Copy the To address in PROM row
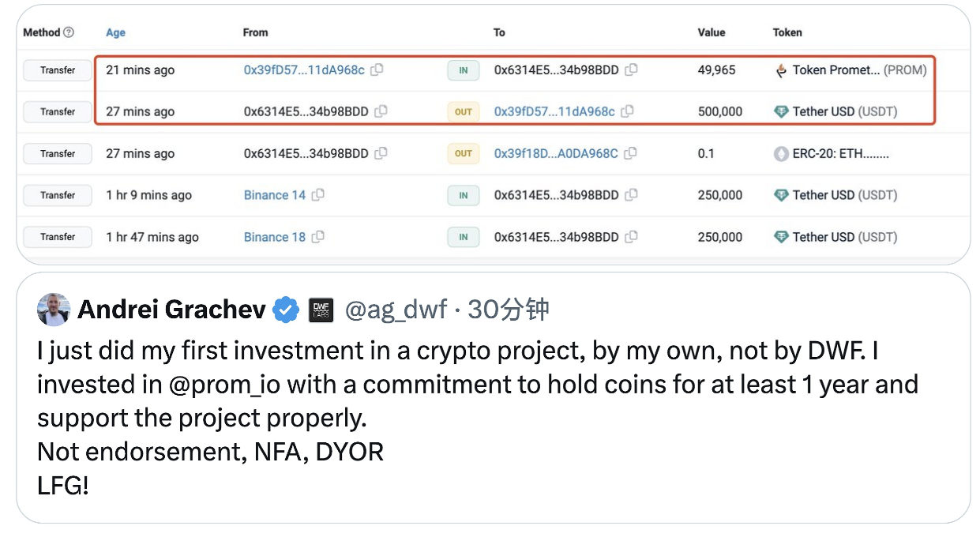Image resolution: width=980 pixels, height=541 pixels. coord(631,70)
